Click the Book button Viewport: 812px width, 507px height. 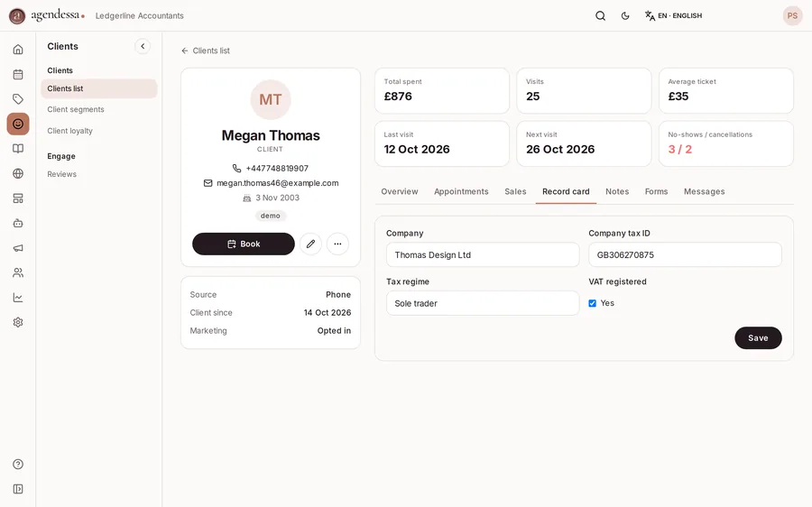[x=244, y=244]
